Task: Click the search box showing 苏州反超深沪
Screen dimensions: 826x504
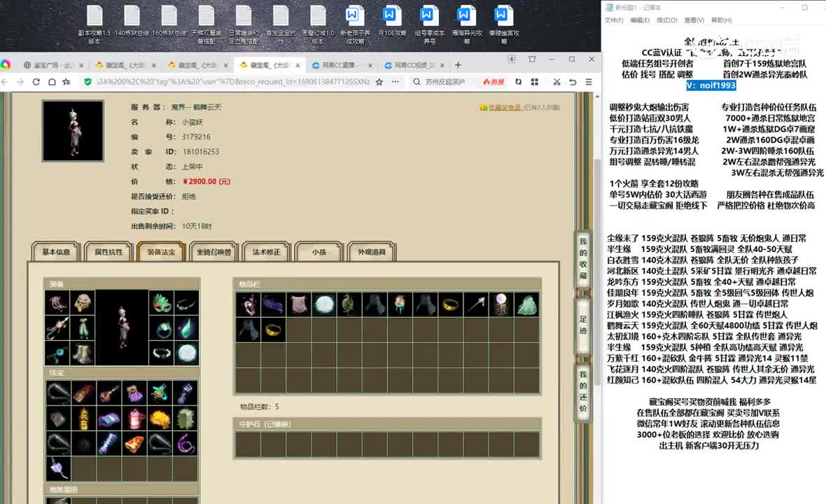Action: [445, 82]
